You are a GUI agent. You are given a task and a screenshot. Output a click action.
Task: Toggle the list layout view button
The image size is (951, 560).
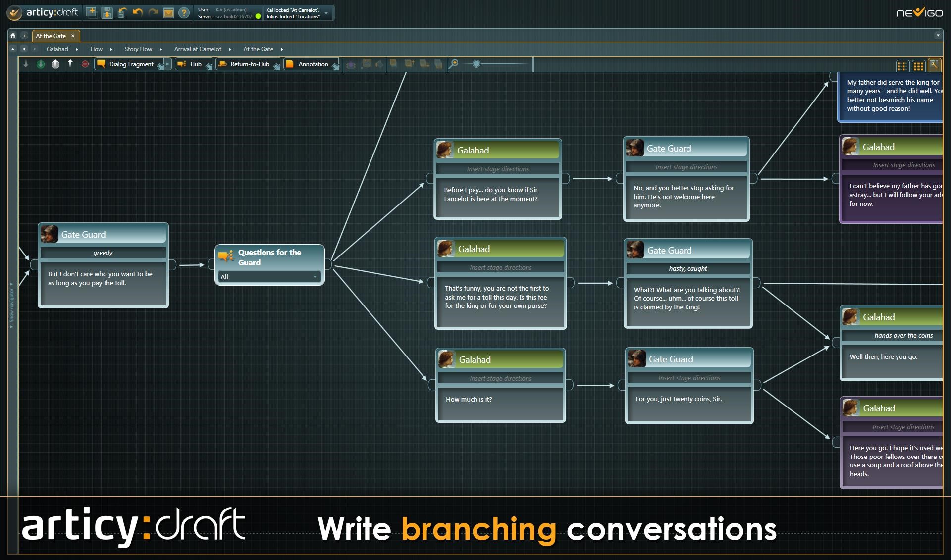click(902, 65)
